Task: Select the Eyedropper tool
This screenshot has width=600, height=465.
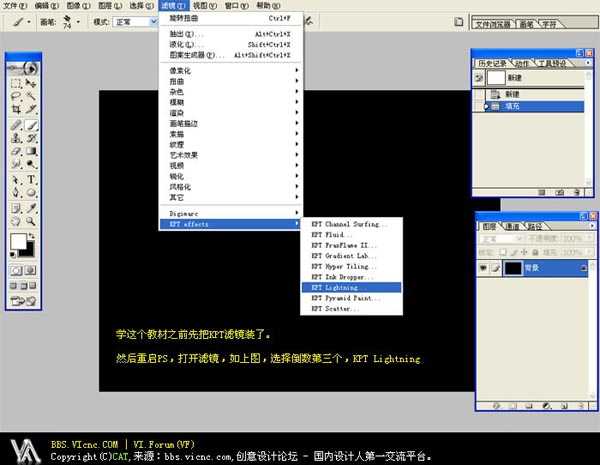Action: pyautogui.click(x=31, y=208)
